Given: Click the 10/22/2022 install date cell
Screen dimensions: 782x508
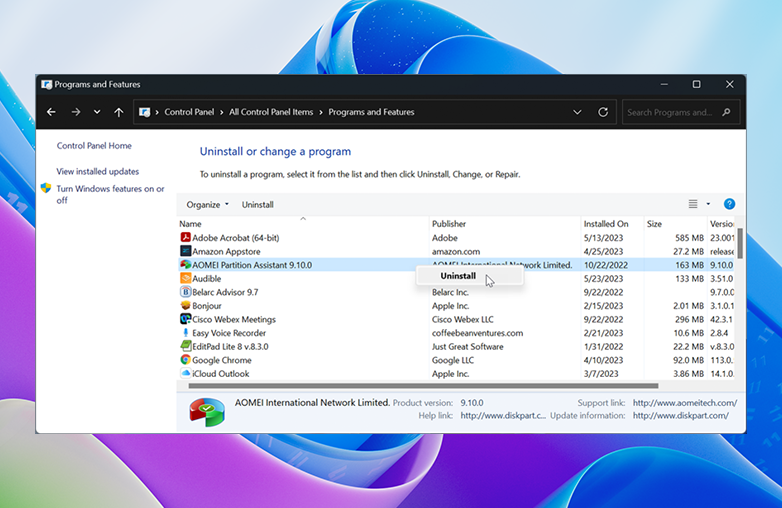Looking at the screenshot, I should click(605, 265).
